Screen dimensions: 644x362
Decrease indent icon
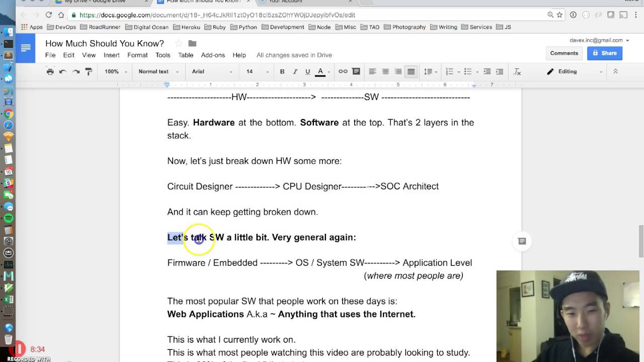[487, 71]
